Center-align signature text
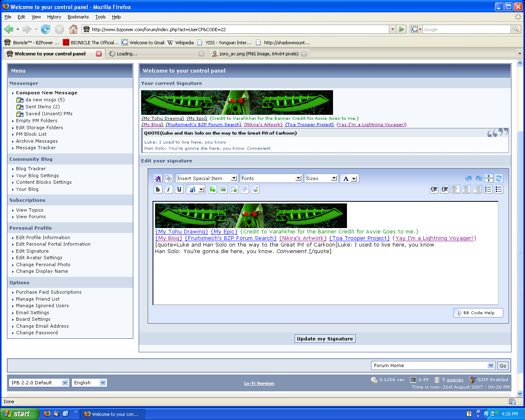525x420 pixels. pos(466,189)
